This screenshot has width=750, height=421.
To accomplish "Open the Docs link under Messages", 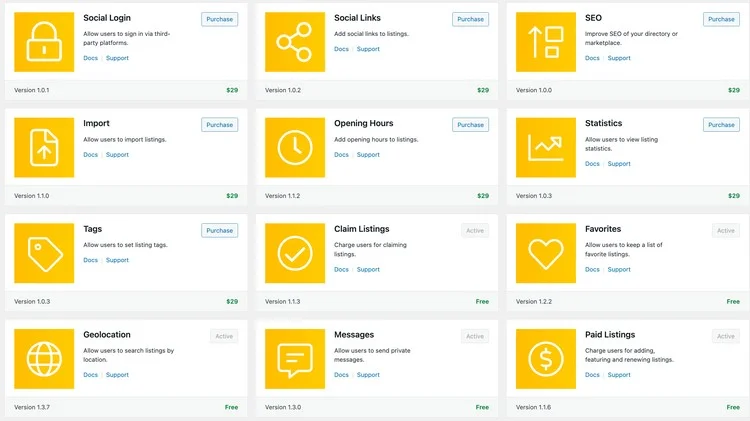I will point(341,375).
